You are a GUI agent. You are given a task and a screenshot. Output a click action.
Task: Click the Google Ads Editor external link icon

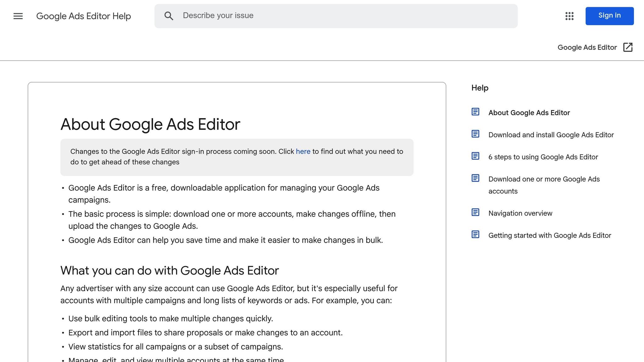coord(628,47)
